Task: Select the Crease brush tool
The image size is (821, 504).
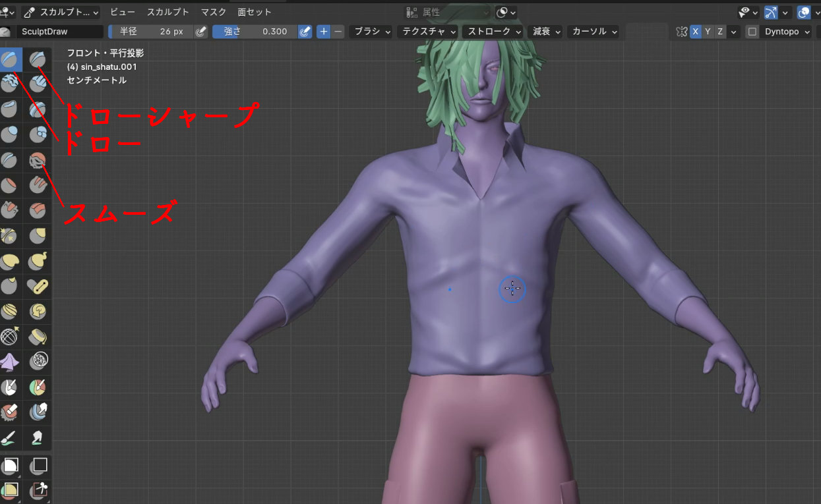Action: 10,160
